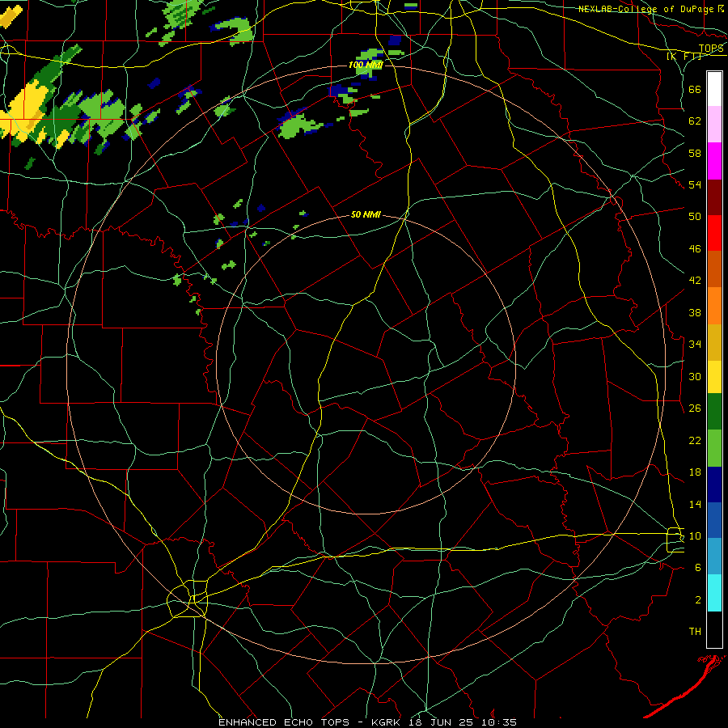
Task: Click the bright yellow legend swatch
Action: pyautogui.click(x=714, y=376)
